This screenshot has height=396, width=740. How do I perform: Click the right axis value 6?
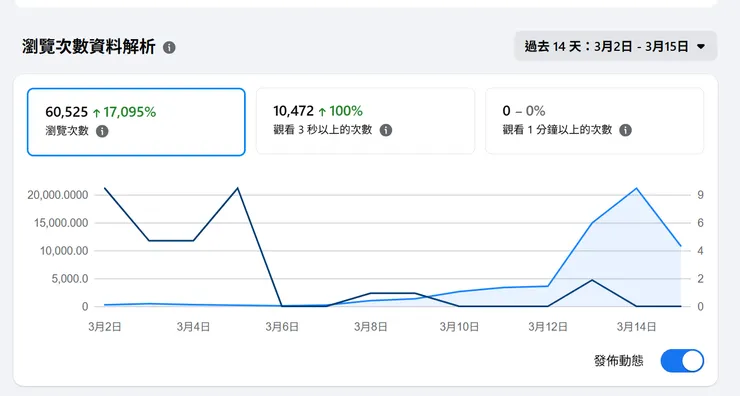point(700,223)
